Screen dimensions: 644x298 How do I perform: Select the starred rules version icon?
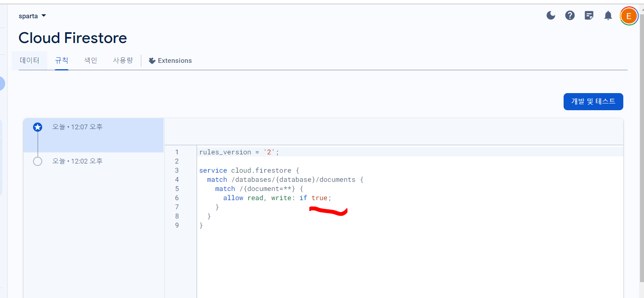click(x=38, y=127)
